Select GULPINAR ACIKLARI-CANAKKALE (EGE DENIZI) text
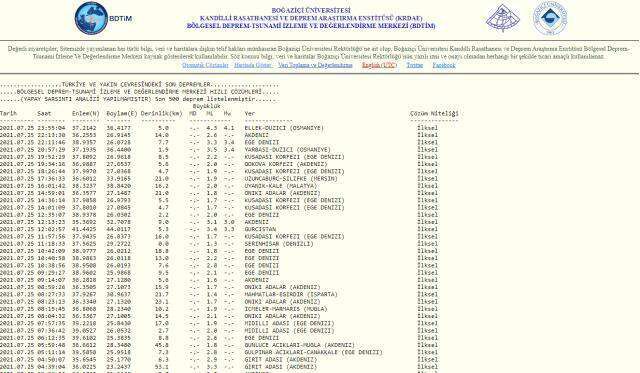Image resolution: width=640 pixels, height=373 pixels. 313,352
